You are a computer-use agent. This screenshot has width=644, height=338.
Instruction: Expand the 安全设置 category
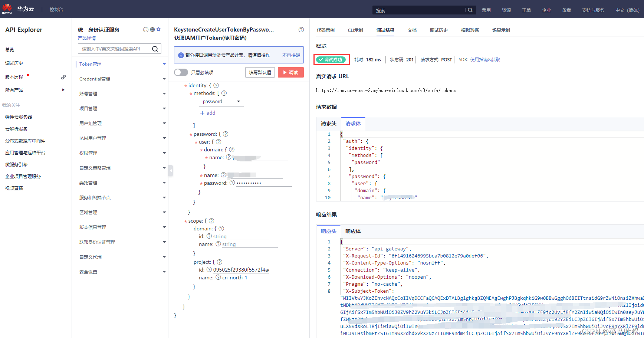(x=164, y=272)
